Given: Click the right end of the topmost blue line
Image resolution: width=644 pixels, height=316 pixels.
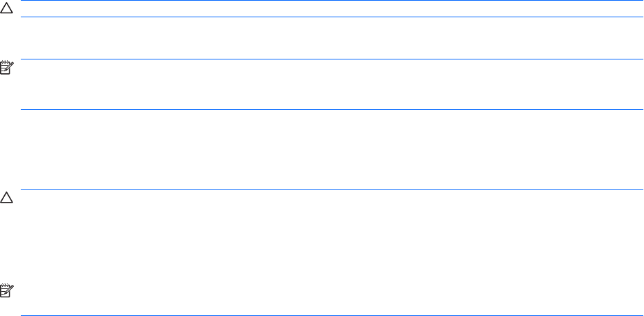Looking at the screenshot, I should point(640,1).
